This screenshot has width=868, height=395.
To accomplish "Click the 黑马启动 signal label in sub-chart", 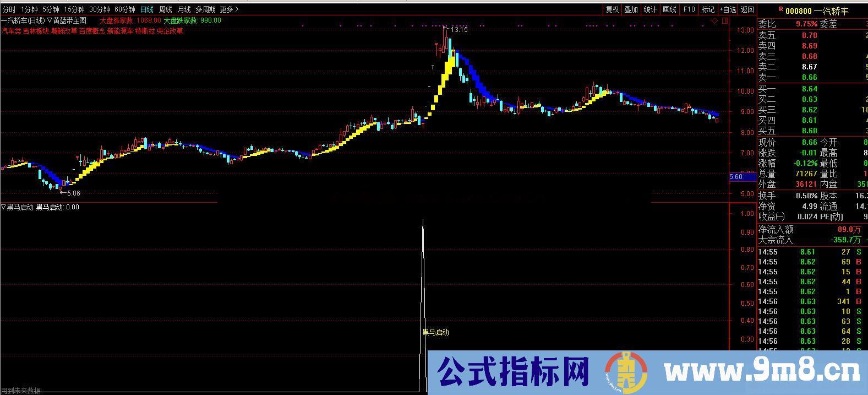I will pos(435,332).
